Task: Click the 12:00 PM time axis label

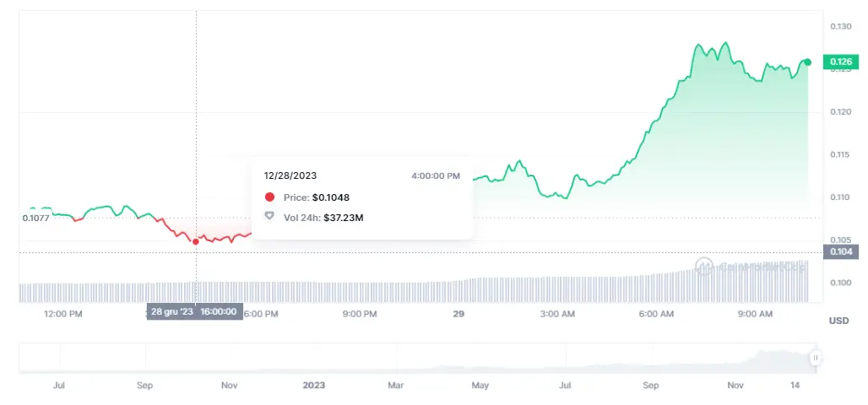Action: (x=63, y=314)
